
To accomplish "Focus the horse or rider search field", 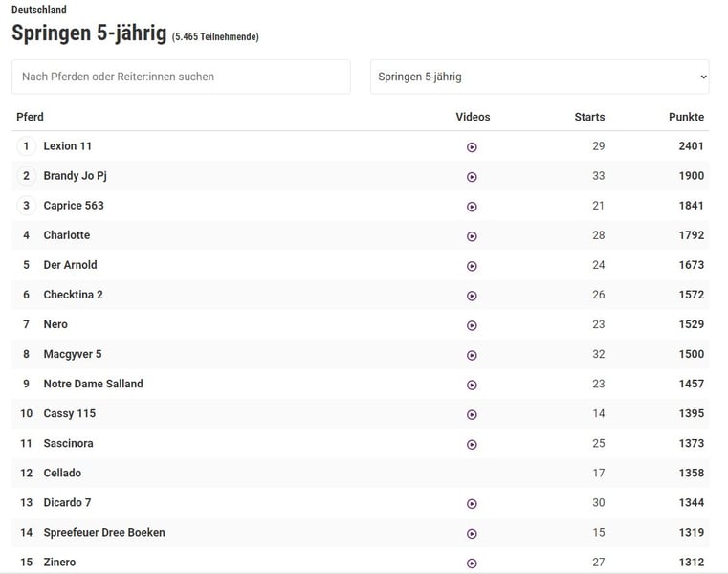I will 181,77.
